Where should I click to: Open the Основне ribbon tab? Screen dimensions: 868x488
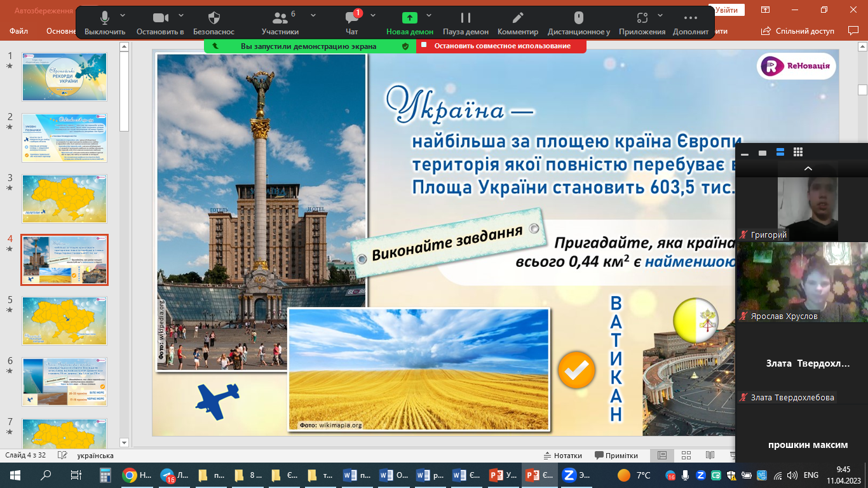click(61, 31)
